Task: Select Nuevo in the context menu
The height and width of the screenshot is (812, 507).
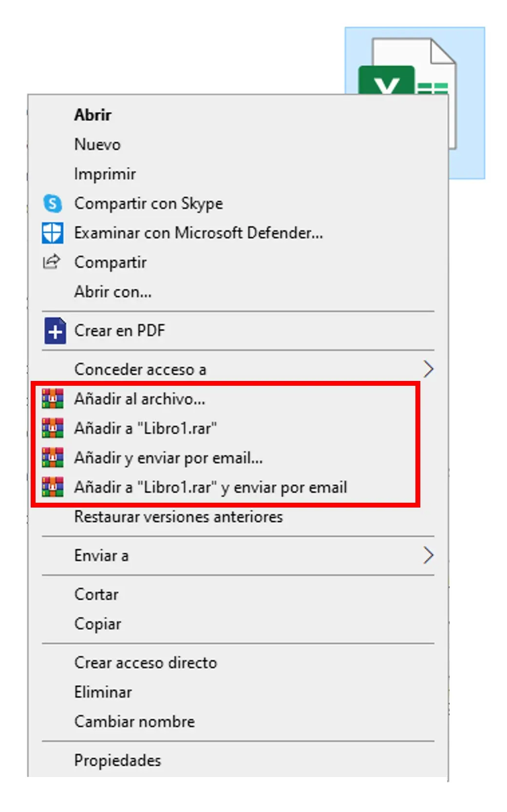Action: pyautogui.click(x=97, y=145)
